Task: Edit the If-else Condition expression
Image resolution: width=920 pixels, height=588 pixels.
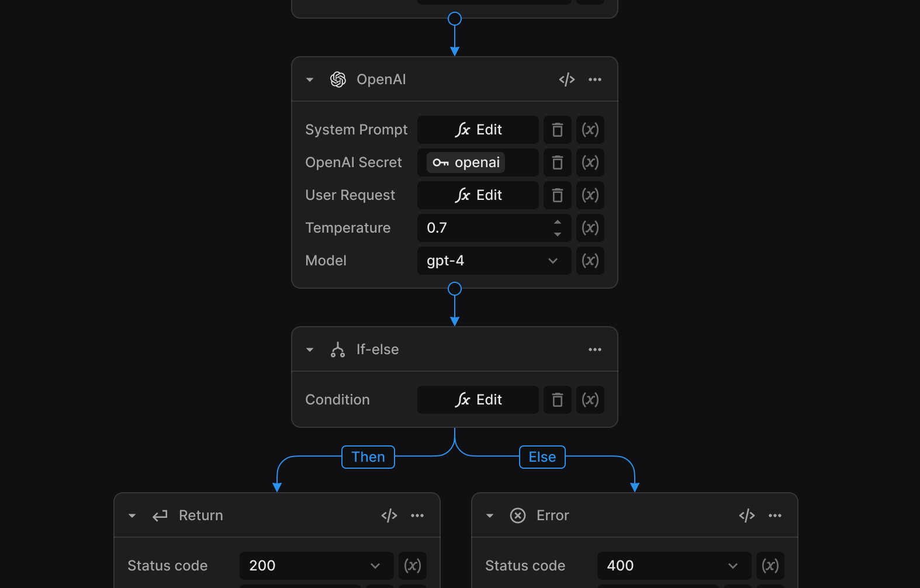Action: click(x=478, y=400)
